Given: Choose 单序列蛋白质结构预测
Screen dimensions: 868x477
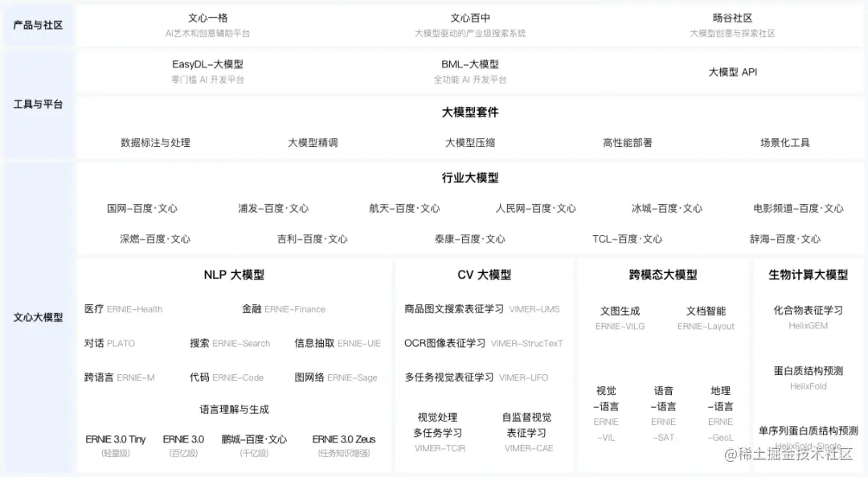Looking at the screenshot, I should [x=809, y=431].
